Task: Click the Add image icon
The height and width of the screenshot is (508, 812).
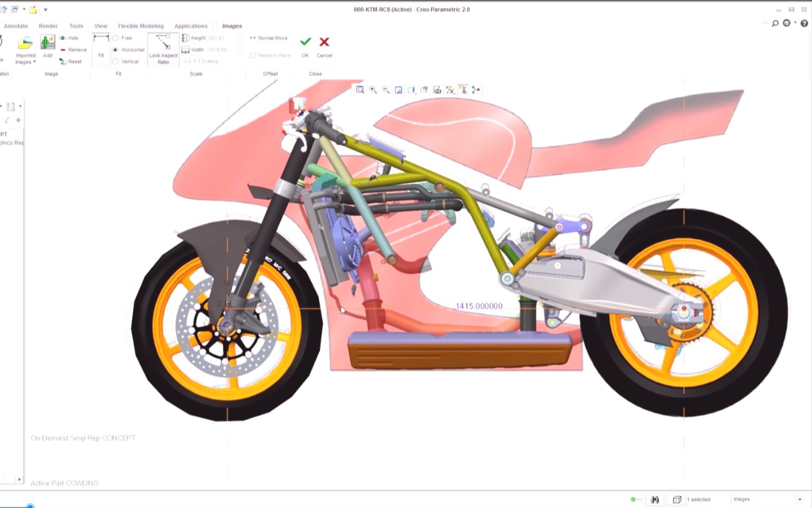Action: tap(48, 43)
